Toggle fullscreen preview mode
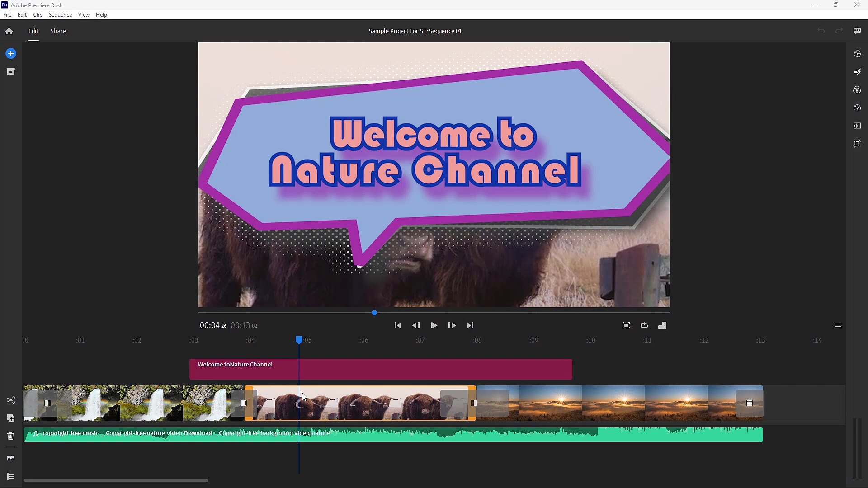This screenshot has width=868, height=488. (626, 325)
